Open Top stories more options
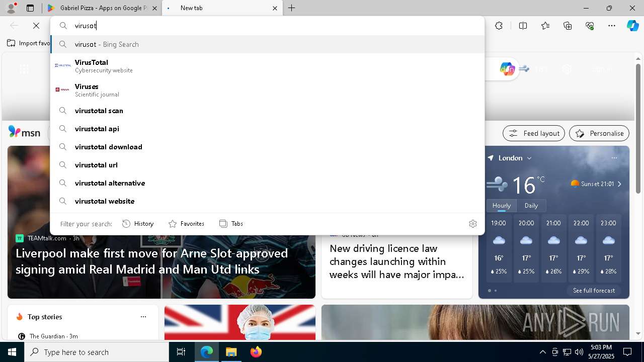Screen dimensions: 644x362 point(143,317)
